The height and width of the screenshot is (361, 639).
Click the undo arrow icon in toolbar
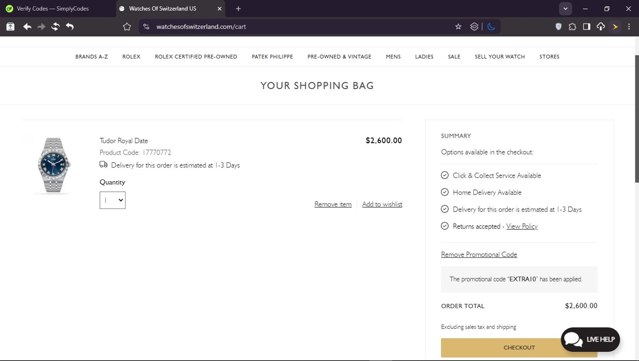(70, 26)
